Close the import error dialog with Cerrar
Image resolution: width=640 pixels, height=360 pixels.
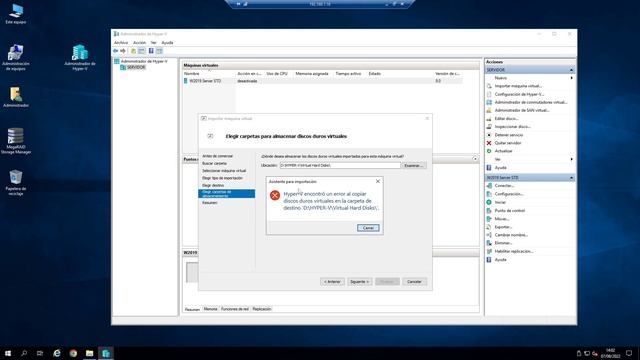click(368, 228)
